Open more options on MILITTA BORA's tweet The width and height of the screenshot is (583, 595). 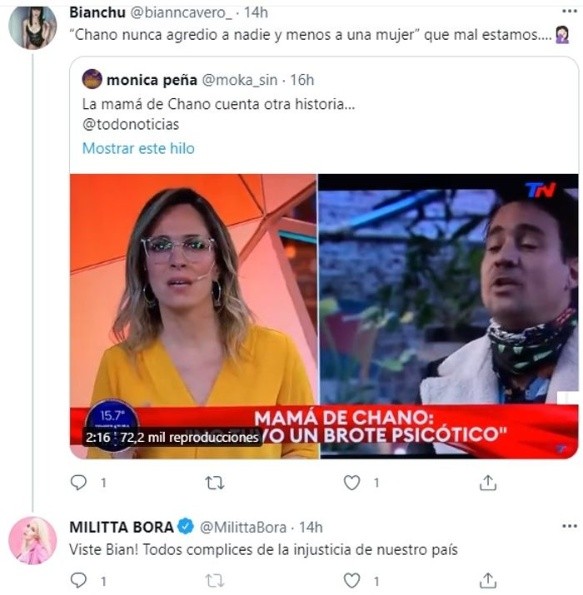[x=569, y=526]
